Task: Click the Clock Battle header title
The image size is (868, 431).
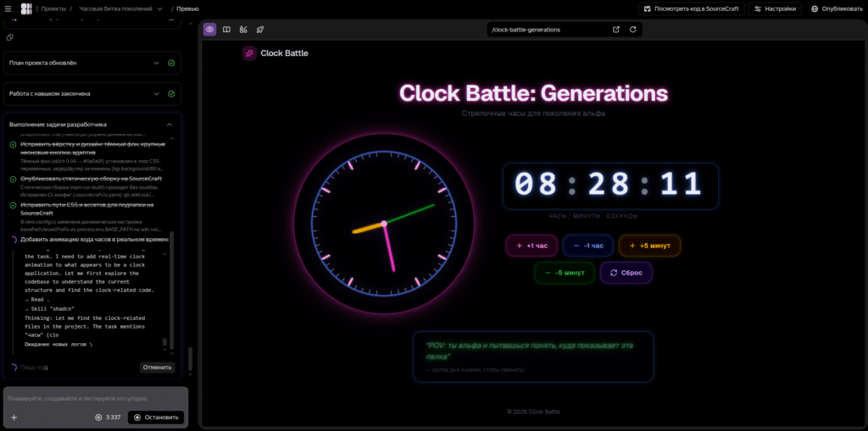Action: coord(284,53)
